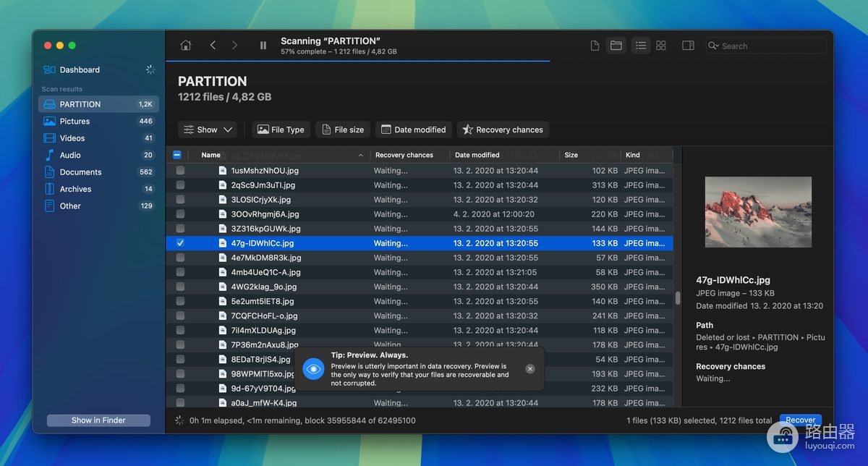The height and width of the screenshot is (466, 868).
Task: Go to the home screen icon
Action: point(186,46)
